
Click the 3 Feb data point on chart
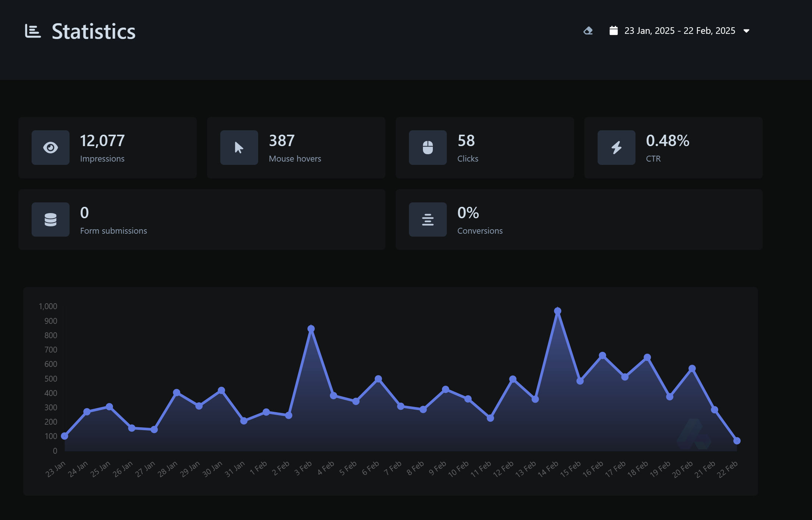(x=311, y=329)
